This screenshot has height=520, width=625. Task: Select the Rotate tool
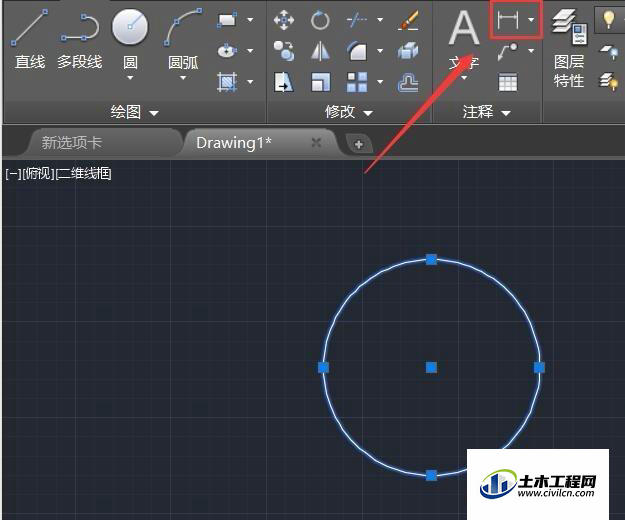pos(320,20)
